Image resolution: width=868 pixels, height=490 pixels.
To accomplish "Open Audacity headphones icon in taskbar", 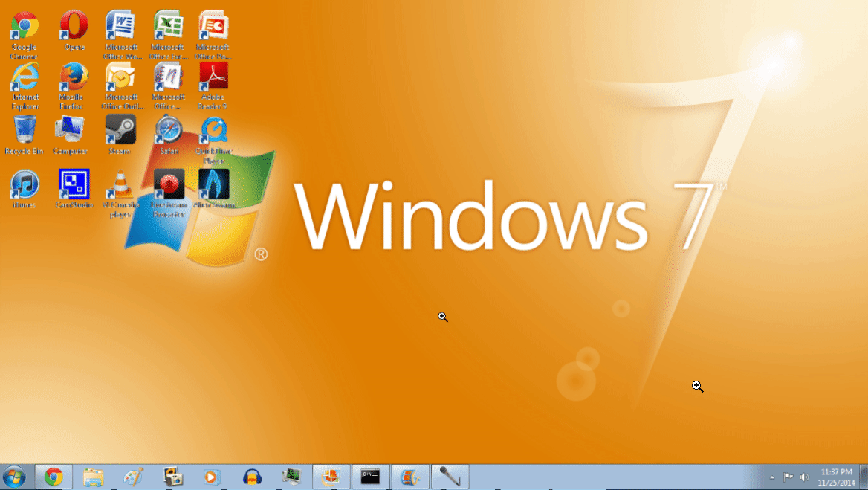I will pyautogui.click(x=252, y=477).
